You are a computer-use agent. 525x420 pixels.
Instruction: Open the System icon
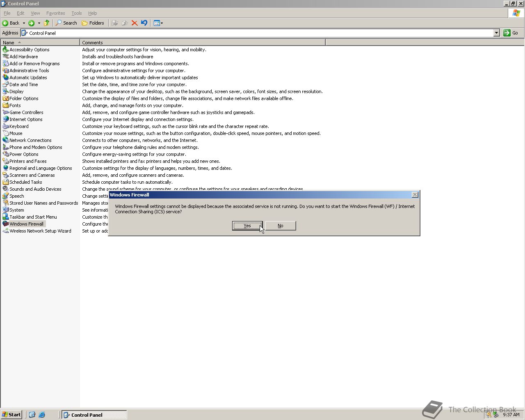(x=5, y=210)
